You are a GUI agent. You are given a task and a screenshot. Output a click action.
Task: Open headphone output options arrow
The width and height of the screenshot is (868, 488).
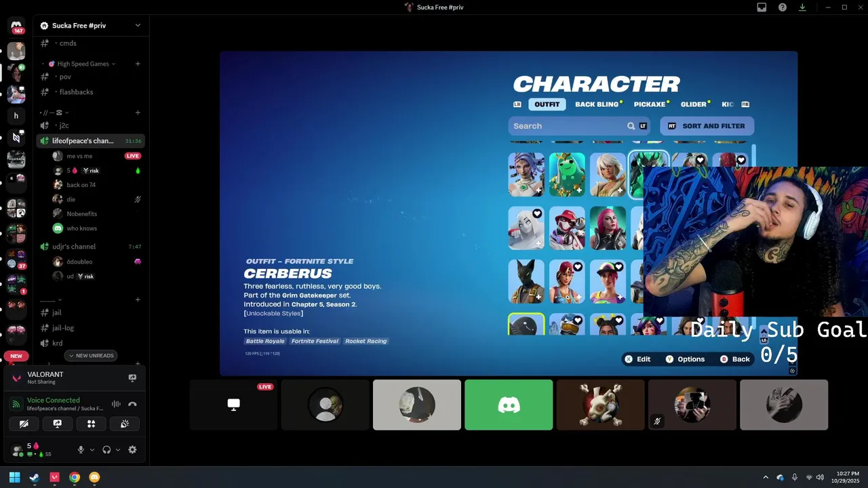118,449
